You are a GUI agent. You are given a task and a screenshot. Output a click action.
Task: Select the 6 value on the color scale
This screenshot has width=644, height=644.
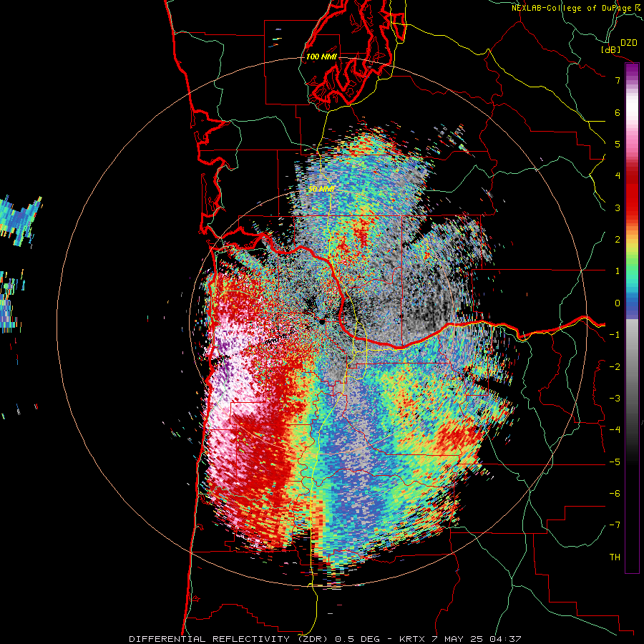(618, 112)
